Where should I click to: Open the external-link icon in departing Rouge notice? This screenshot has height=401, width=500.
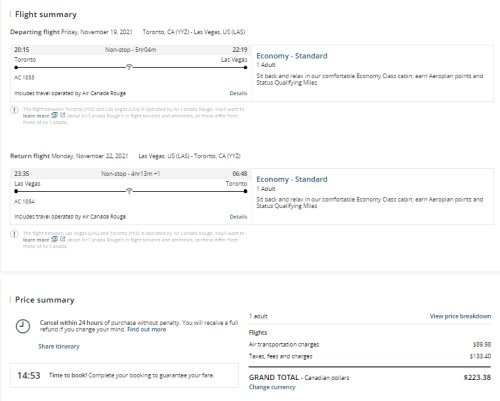pyautogui.click(x=62, y=115)
